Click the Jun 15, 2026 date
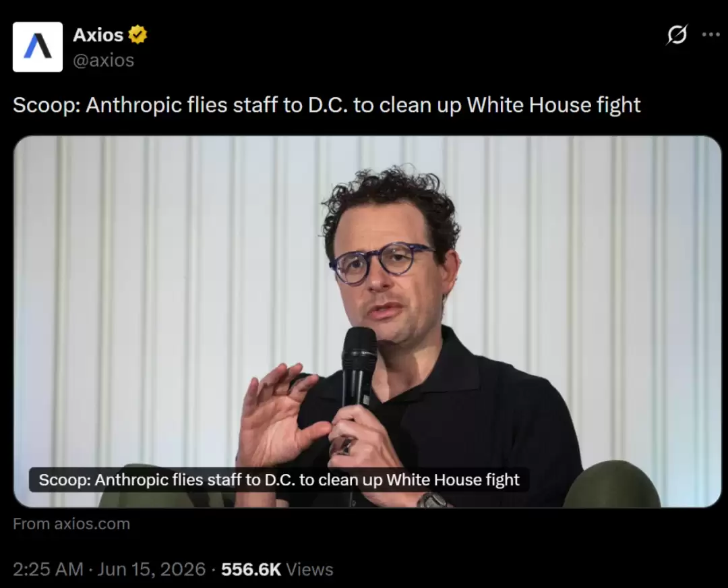 coord(152,569)
